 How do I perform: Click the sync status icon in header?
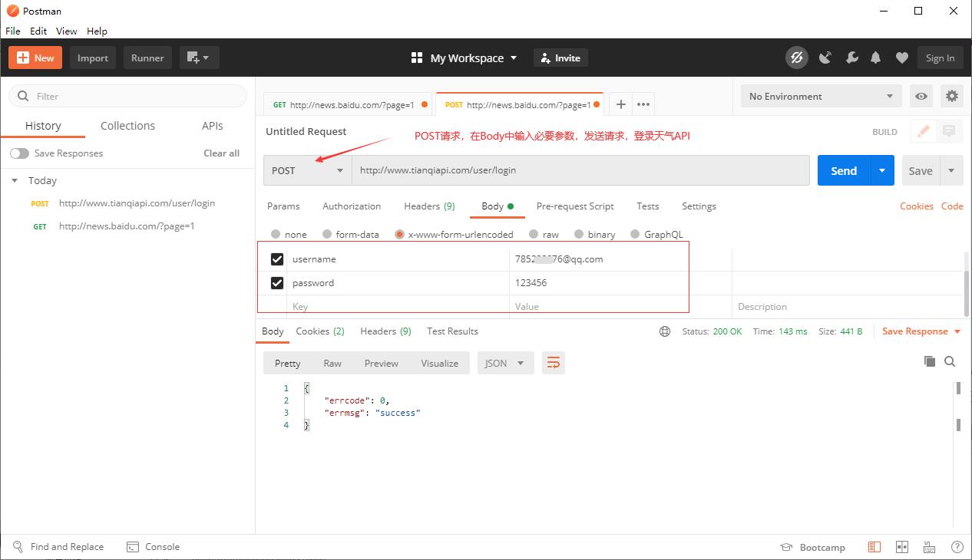[x=797, y=58]
